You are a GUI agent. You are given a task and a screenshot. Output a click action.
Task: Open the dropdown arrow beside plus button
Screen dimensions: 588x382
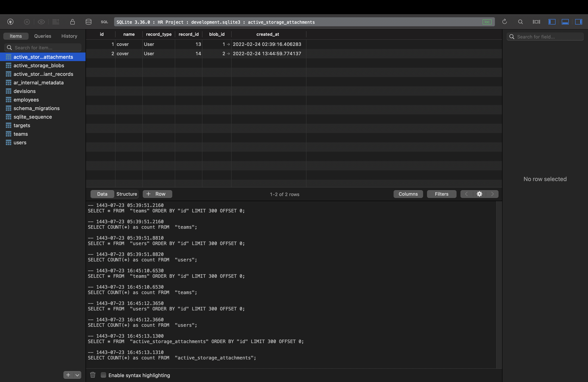click(x=77, y=375)
